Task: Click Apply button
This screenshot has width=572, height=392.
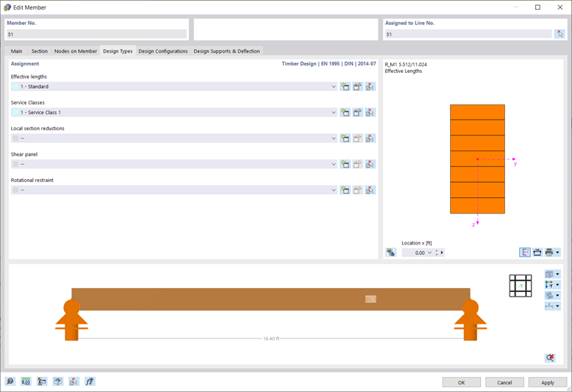Action: [x=548, y=382]
